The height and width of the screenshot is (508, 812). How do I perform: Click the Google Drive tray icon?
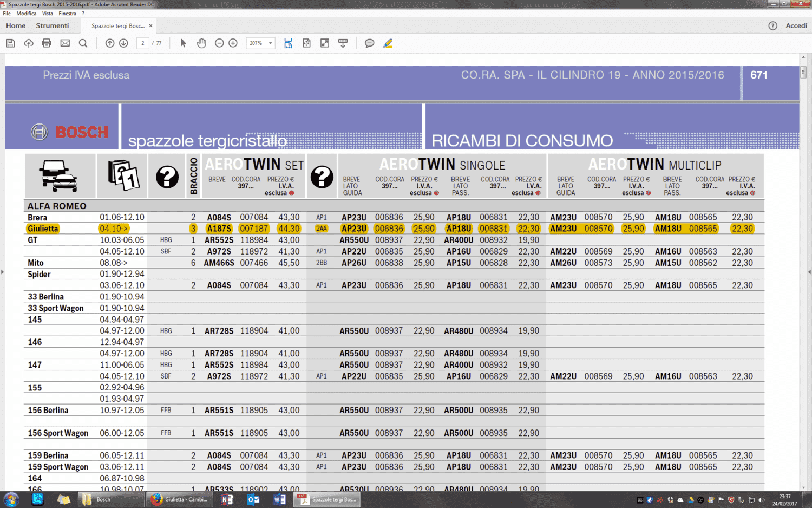(x=691, y=500)
